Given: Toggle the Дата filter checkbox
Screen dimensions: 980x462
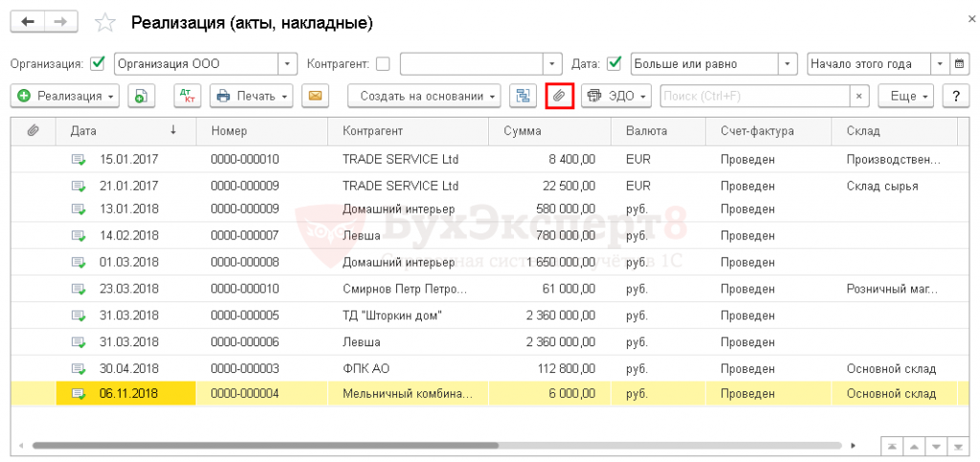Looking at the screenshot, I should coord(614,64).
